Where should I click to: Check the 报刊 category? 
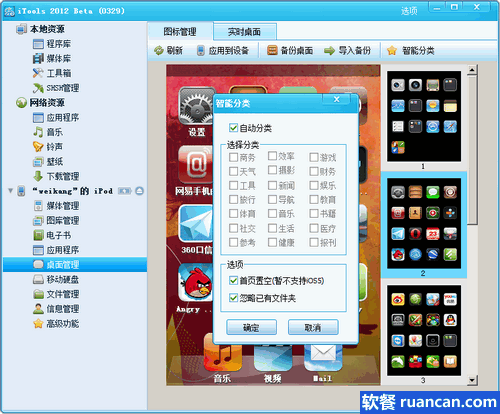pos(313,242)
